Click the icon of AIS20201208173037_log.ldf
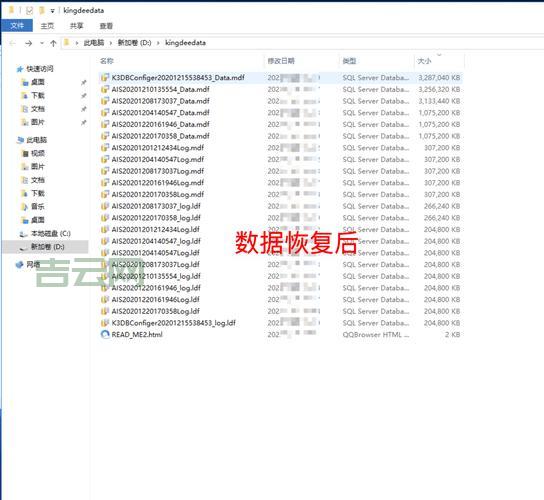Screen dimensions: 544x500 pos(105,206)
